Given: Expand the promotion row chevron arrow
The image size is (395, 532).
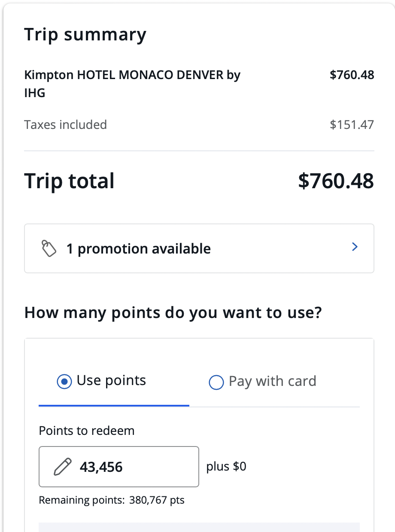Looking at the screenshot, I should (355, 247).
